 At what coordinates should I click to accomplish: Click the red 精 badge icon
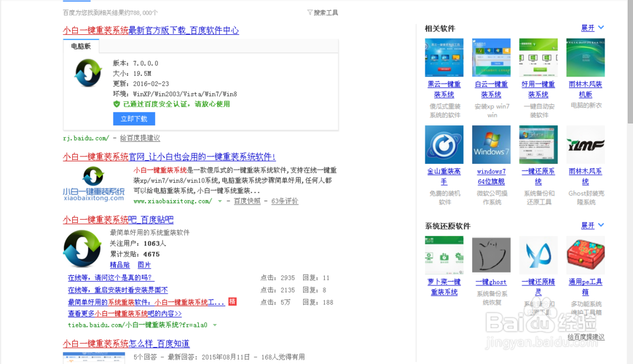232,301
